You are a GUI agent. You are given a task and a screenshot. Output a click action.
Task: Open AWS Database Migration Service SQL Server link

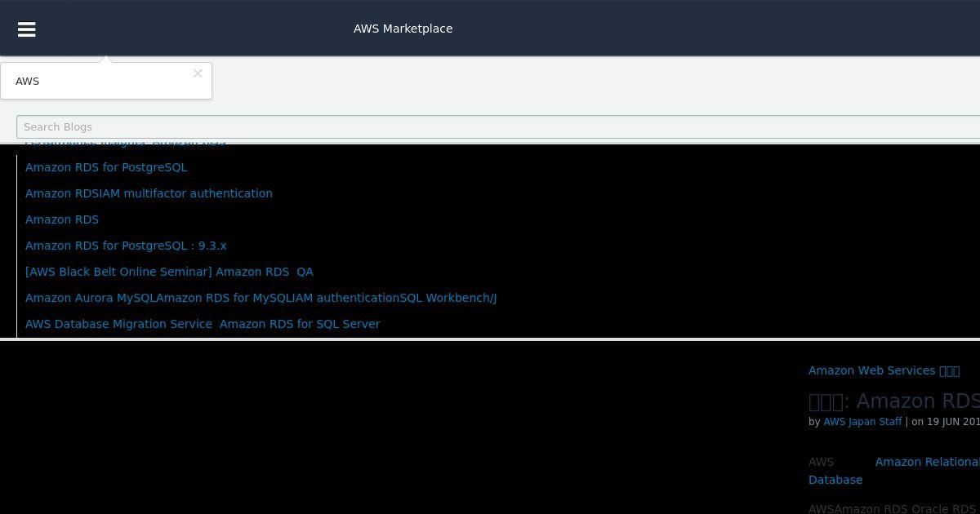pos(203,324)
